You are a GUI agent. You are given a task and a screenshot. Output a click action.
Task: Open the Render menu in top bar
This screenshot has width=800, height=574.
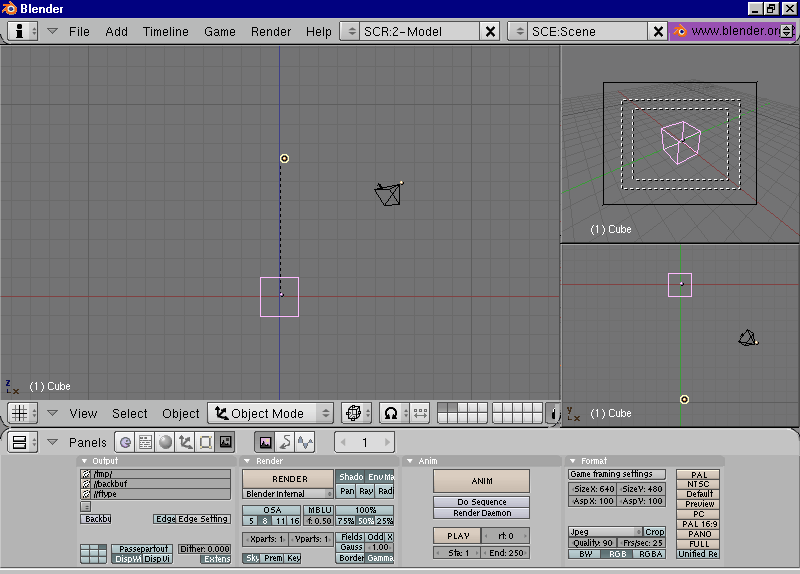tap(270, 32)
